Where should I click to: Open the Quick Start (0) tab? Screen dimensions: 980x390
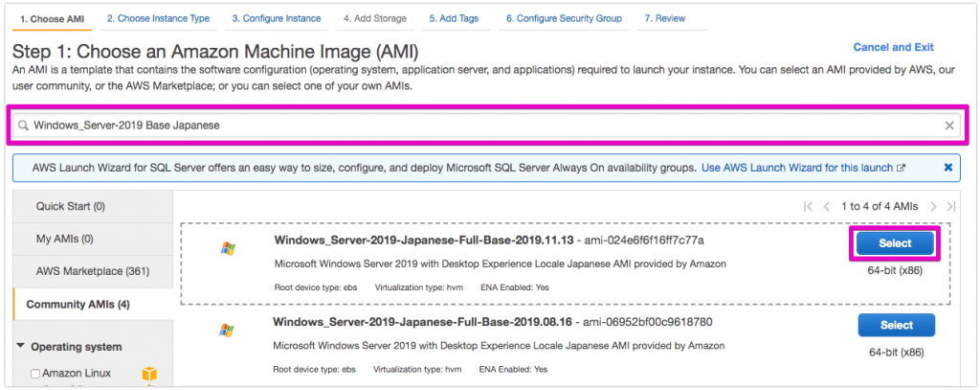[71, 206]
